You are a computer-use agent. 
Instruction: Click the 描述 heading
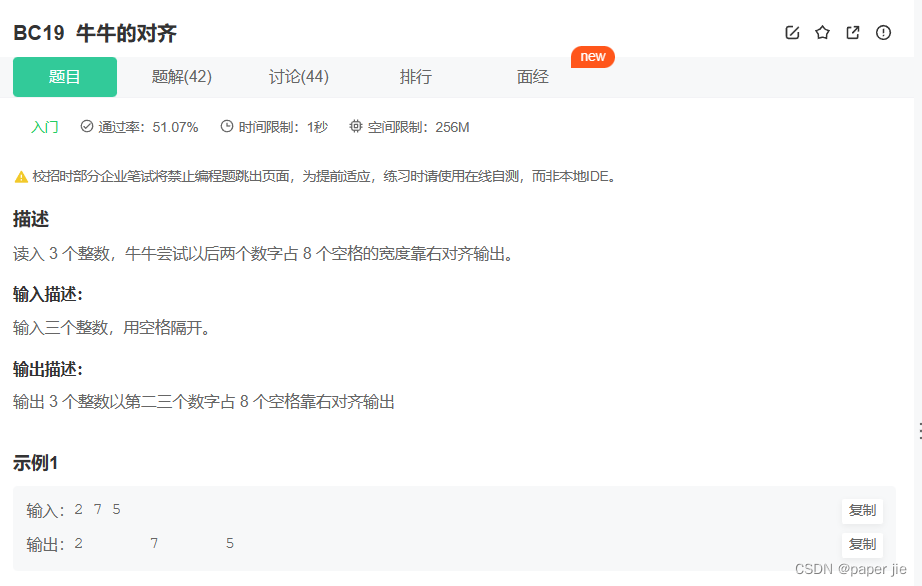pos(31,219)
